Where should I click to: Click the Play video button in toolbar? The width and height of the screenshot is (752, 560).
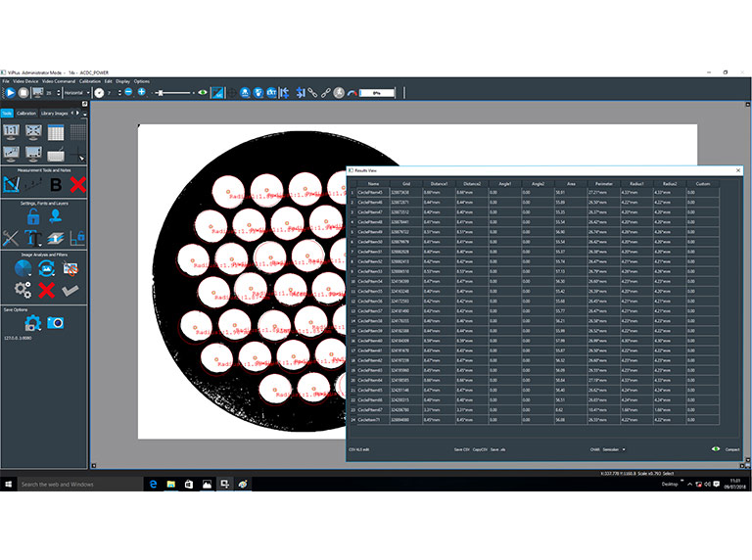[9, 92]
